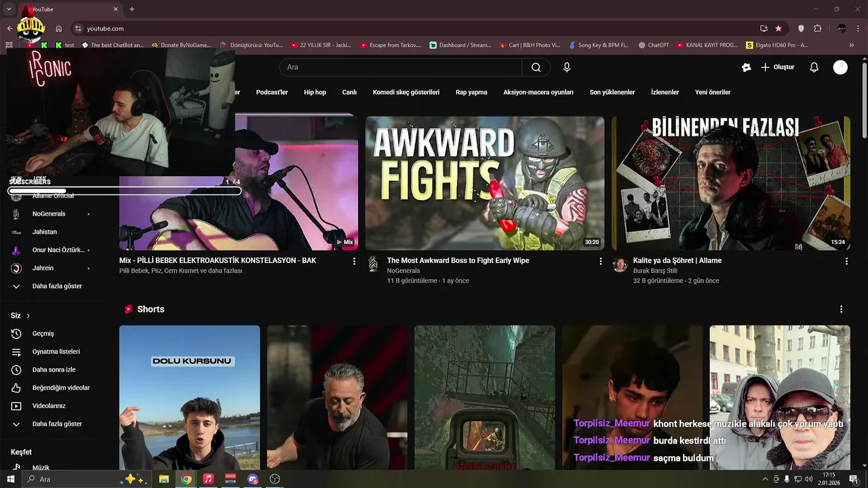Screen dimensions: 868x488
Task: Click Chrome home button
Action: tap(59, 28)
